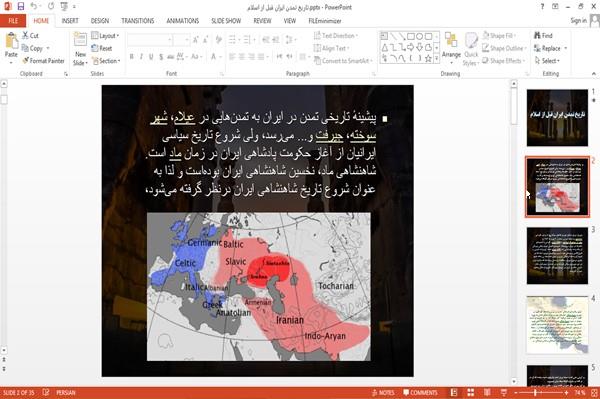The image size is (600, 399).
Task: Toggle the Comments pane
Action: (x=420, y=392)
